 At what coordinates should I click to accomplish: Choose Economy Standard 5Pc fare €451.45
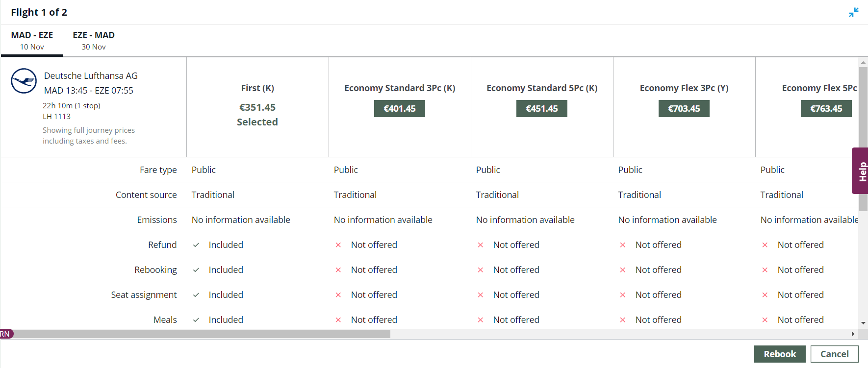coord(541,108)
